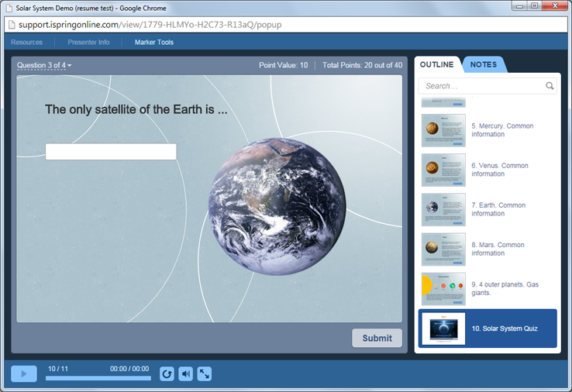Select the Solar System Quiz thumbnail
Viewport: 572px width, 392px height.
point(443,328)
